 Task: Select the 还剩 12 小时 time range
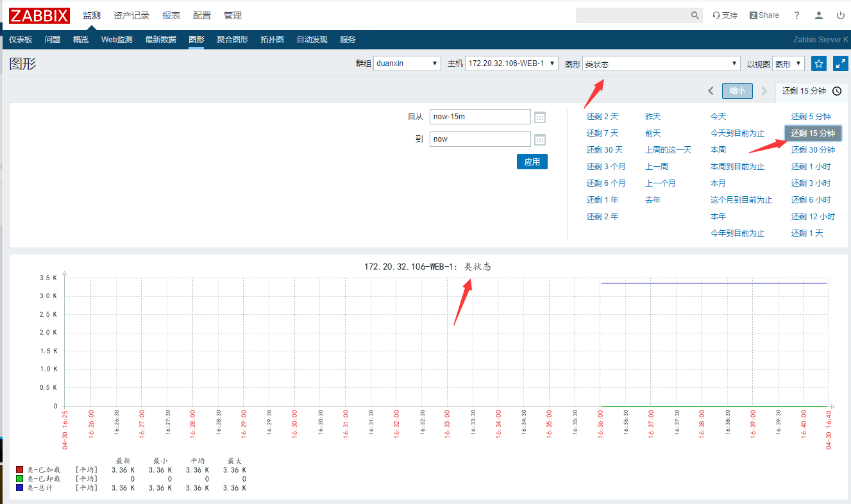tap(813, 217)
